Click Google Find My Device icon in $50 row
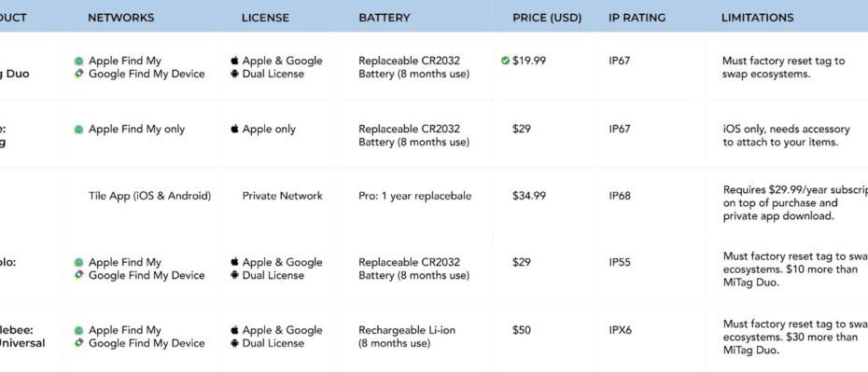 (x=78, y=343)
